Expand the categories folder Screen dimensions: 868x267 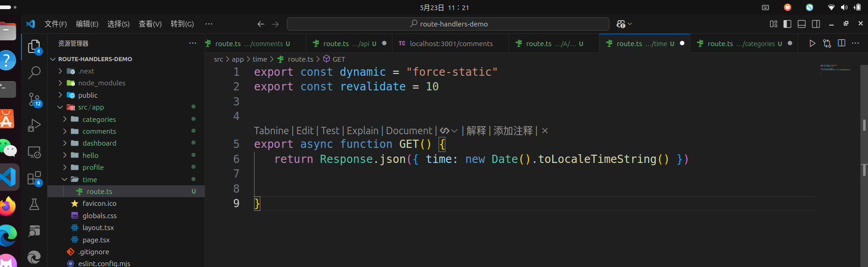(99, 120)
